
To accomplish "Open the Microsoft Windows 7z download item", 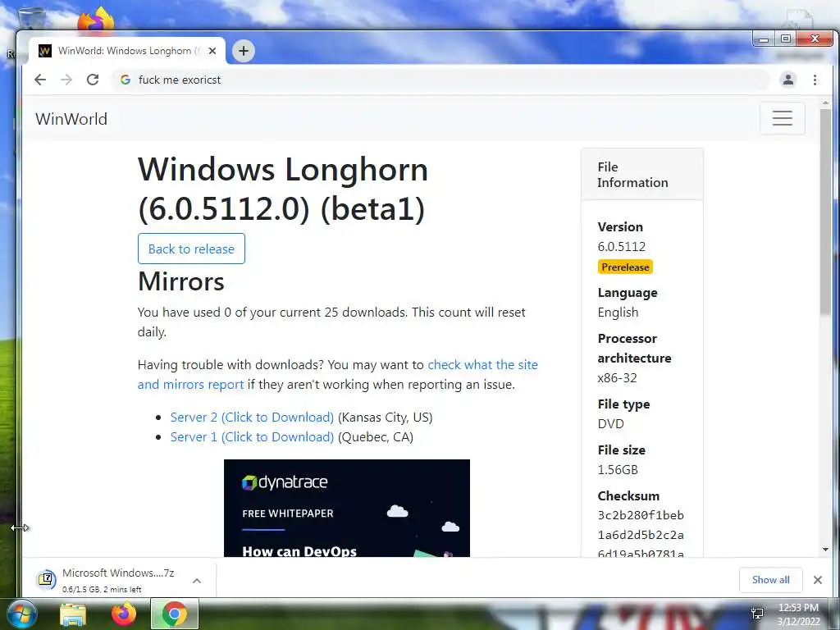I will 107,580.
